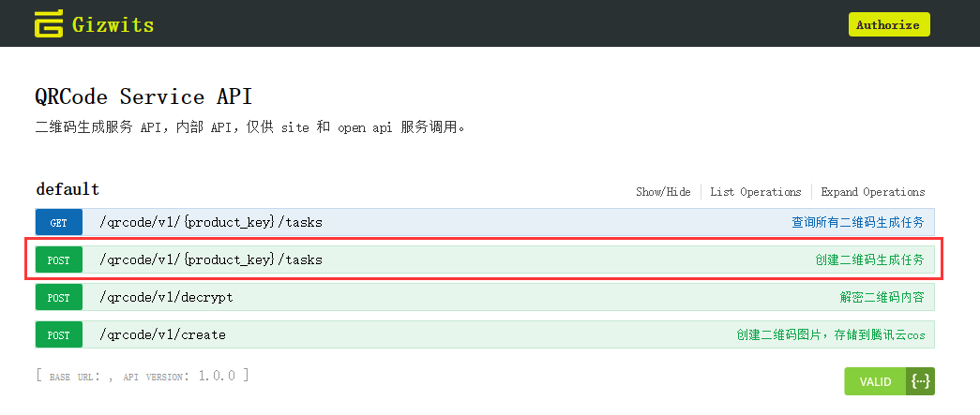Click the 解密二维码内容 description
980x415 pixels.
(882, 297)
